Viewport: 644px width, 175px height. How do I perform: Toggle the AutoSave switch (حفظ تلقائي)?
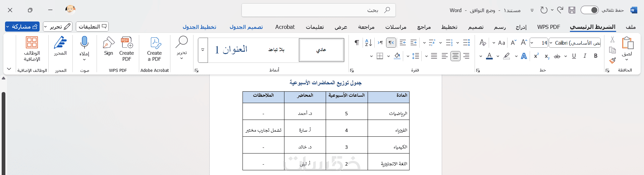pyautogui.click(x=589, y=10)
